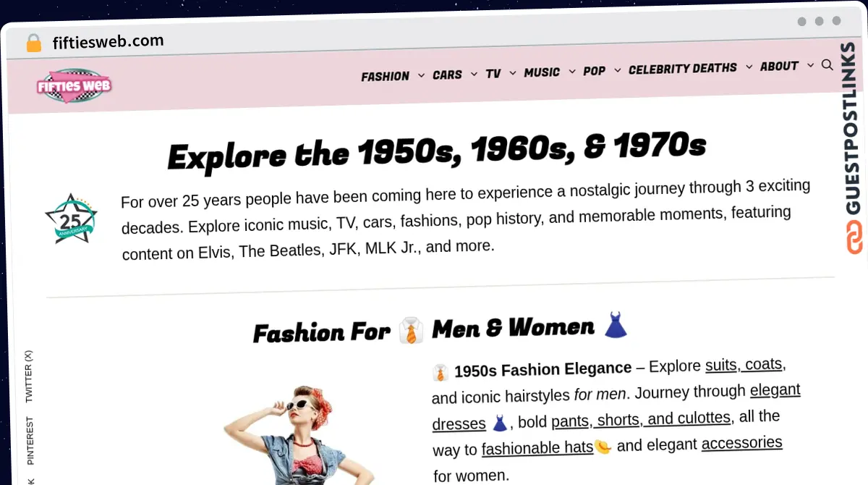868x485 pixels.
Task: Click the Fifties Web logo
Action: pos(74,86)
